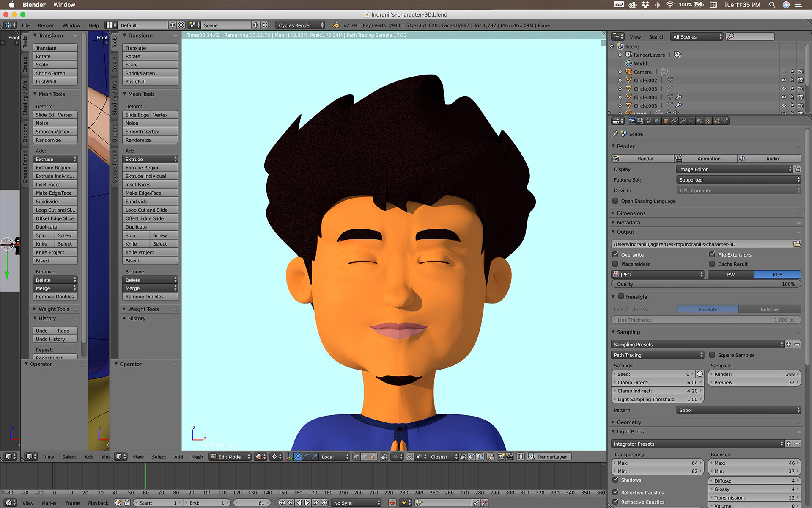Open the Particles properties tab icon
This screenshot has height=508, width=812.
click(x=716, y=121)
